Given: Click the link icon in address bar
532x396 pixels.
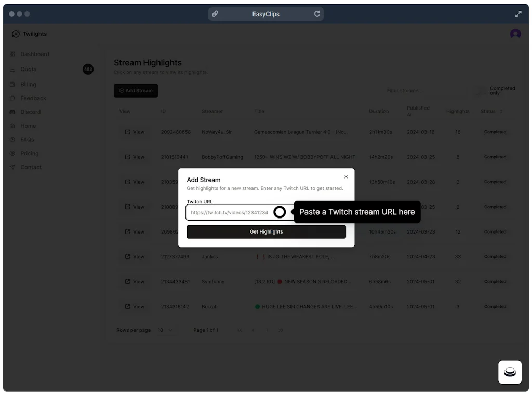Looking at the screenshot, I should pos(215,14).
